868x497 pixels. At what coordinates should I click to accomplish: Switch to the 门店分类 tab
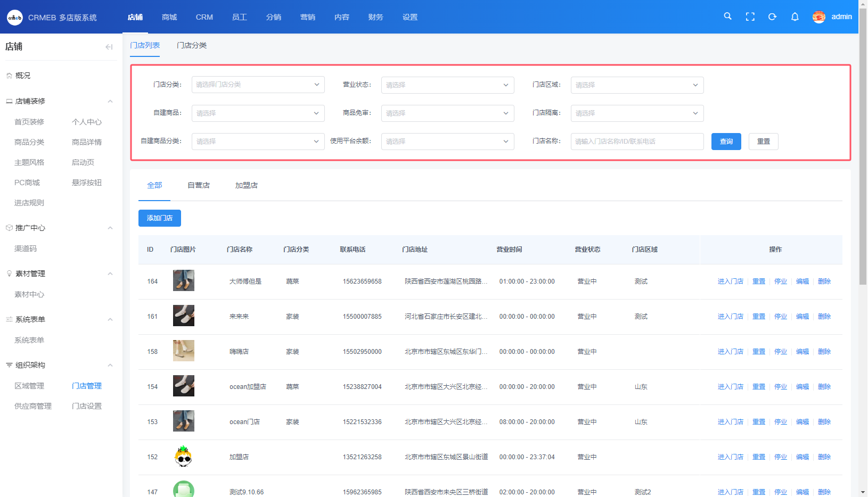(x=192, y=46)
